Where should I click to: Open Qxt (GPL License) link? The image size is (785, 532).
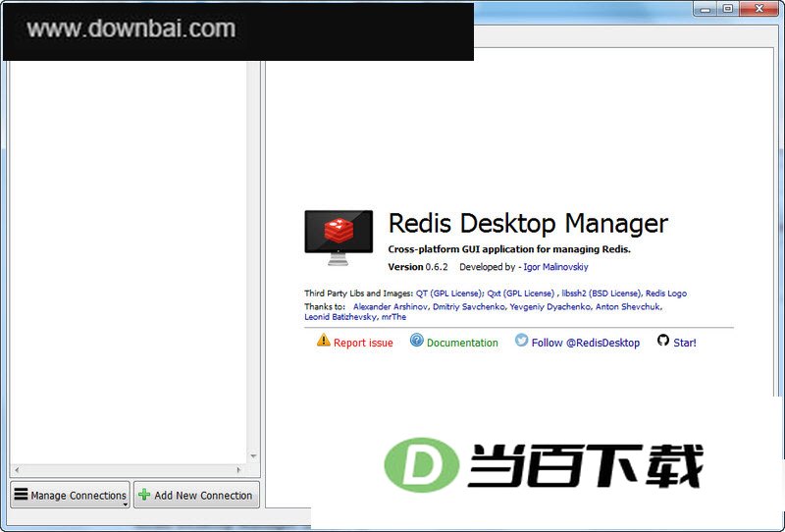point(521,293)
